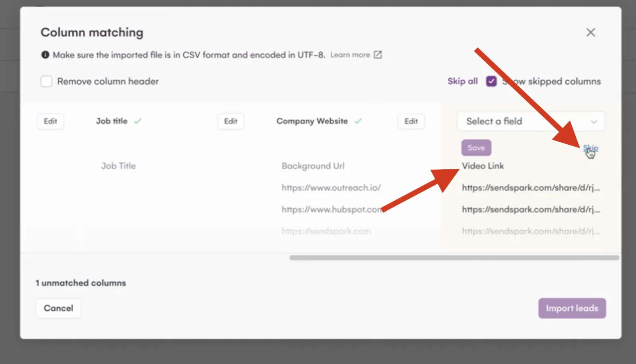Click the Skip all link
636x364 pixels.
coord(463,81)
